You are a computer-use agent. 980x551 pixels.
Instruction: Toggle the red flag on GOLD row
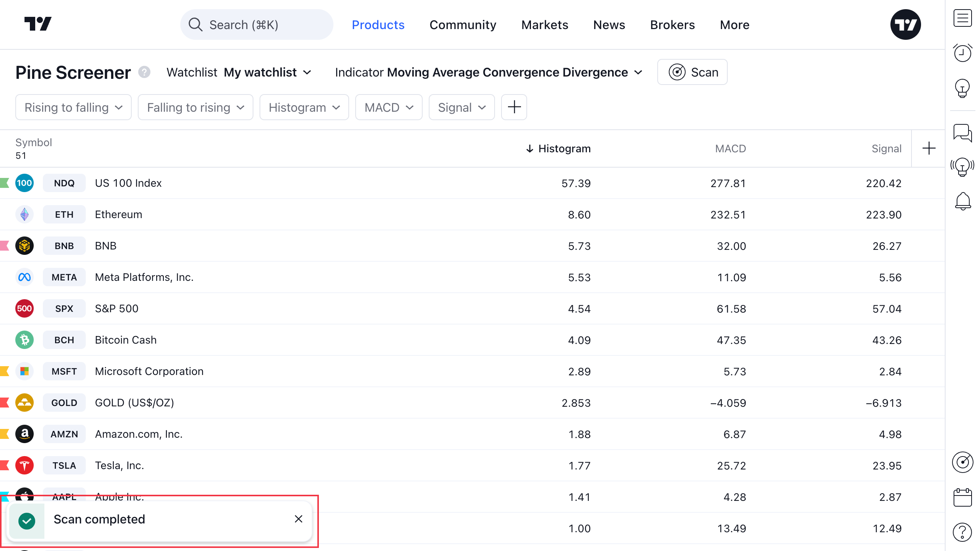5,403
